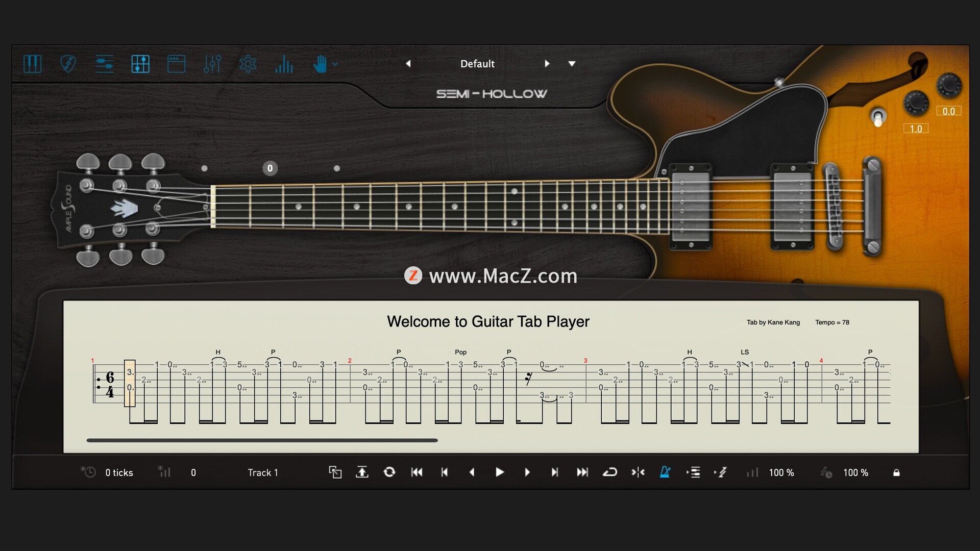
Task: Play the guitar tab
Action: (500, 472)
